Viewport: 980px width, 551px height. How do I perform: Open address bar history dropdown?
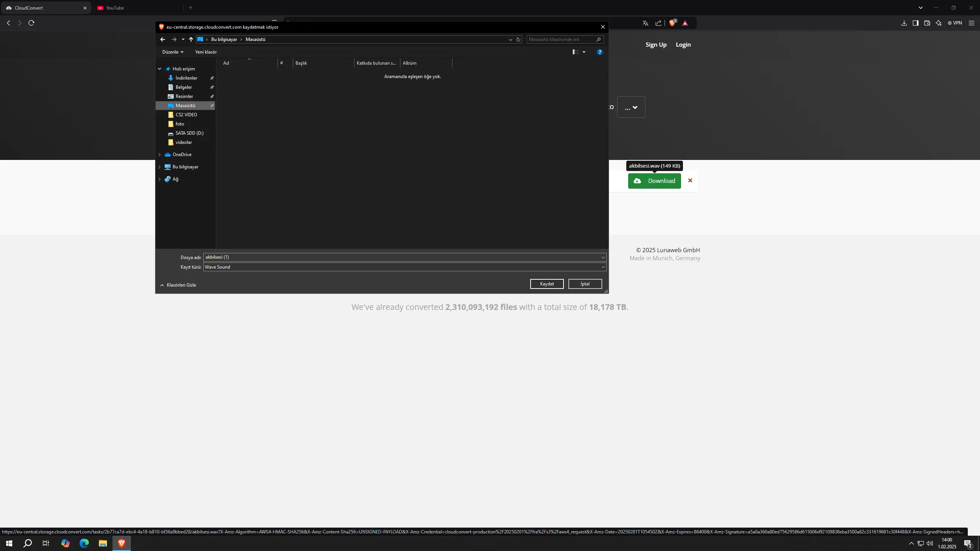point(510,39)
